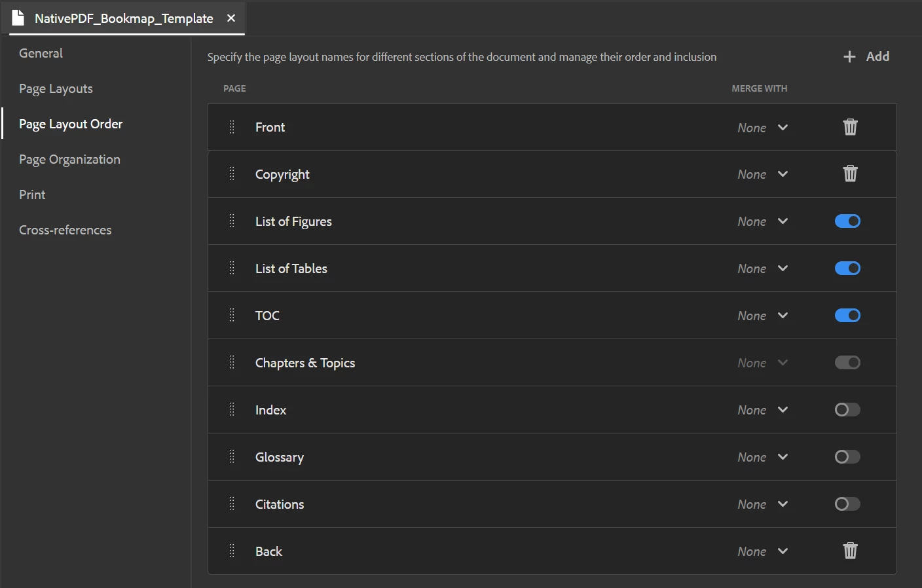
Task: Open Merge With dropdown for Index
Action: [x=763, y=410]
